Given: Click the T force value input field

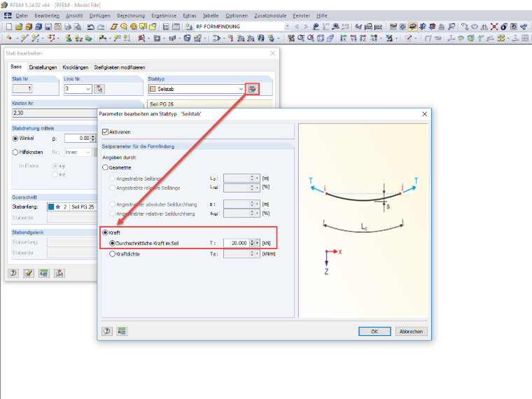Looking at the screenshot, I should tap(236, 243).
